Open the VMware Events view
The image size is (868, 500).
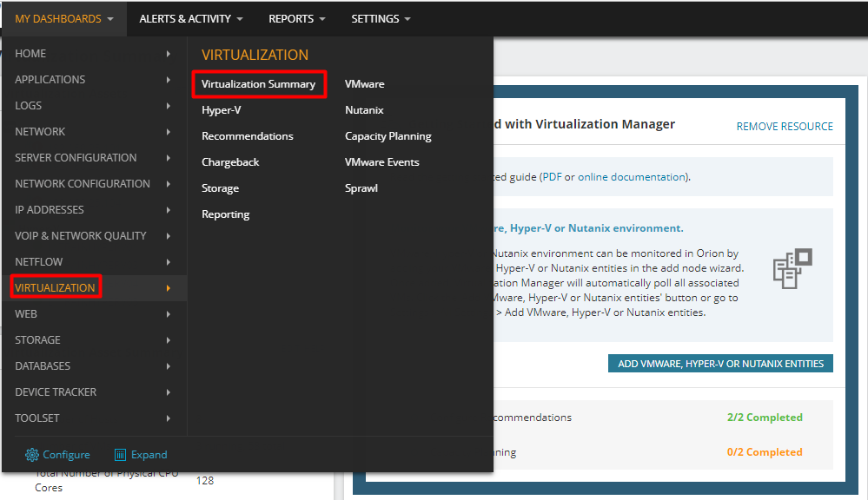click(x=382, y=162)
